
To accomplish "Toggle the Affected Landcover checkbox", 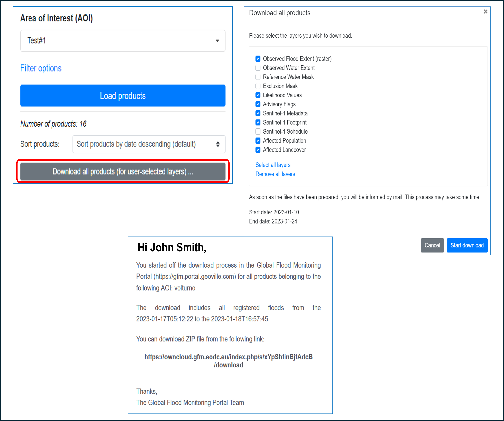I will click(x=258, y=150).
